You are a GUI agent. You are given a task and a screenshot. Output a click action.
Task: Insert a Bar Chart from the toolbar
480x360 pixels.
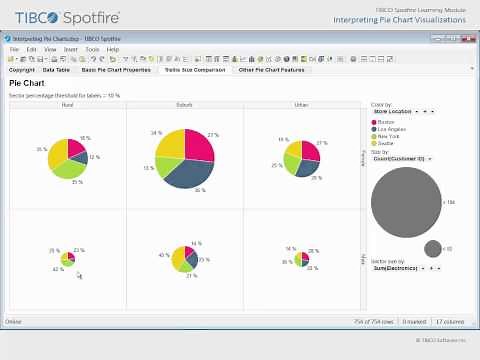[x=234, y=59]
